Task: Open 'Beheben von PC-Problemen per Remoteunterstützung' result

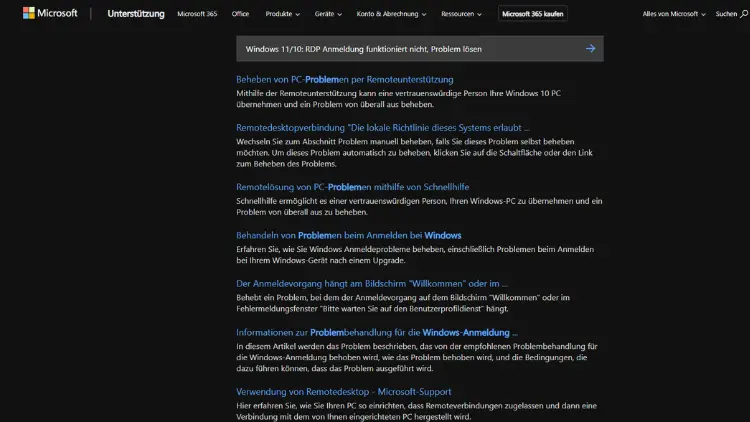Action: (344, 79)
